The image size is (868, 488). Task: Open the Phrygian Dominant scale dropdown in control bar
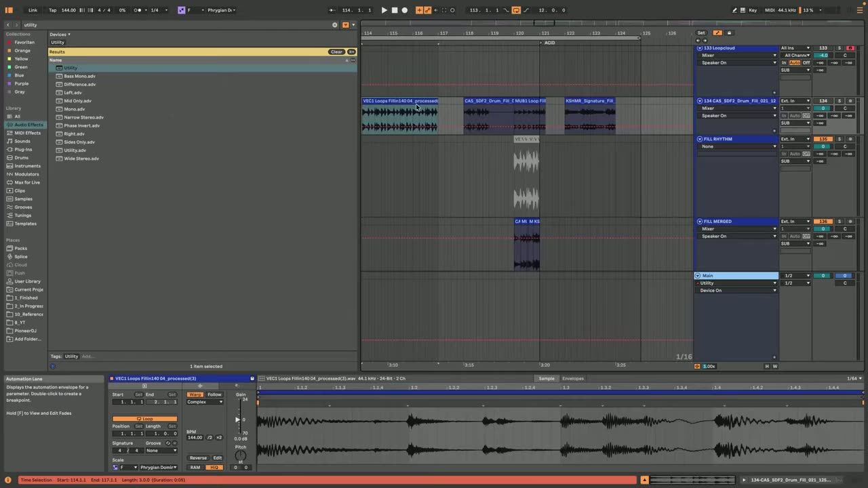coord(222,10)
